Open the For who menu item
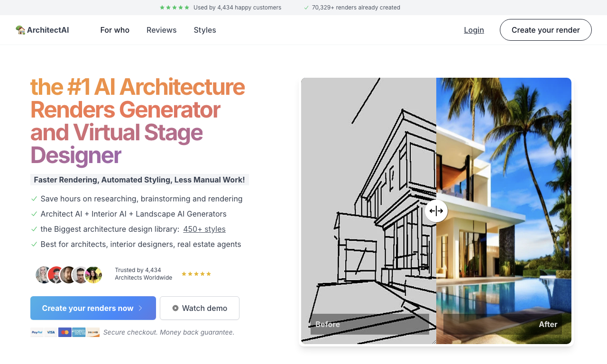 click(x=115, y=30)
